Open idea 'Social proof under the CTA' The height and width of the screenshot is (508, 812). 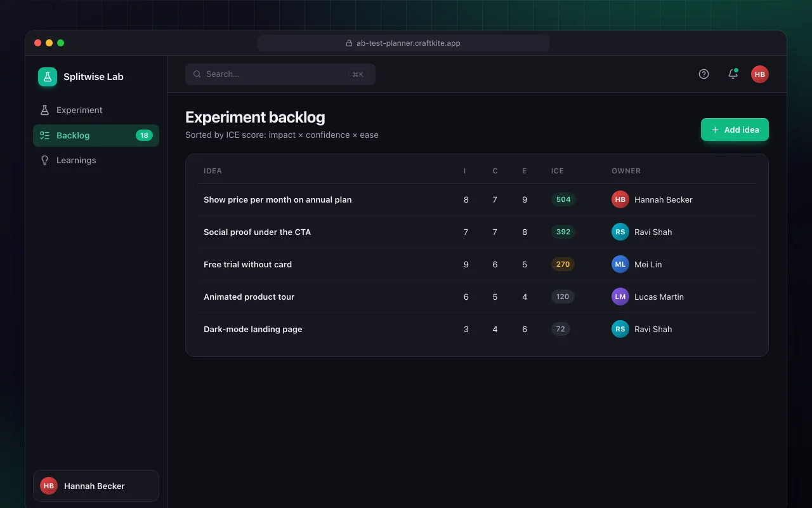(258, 232)
